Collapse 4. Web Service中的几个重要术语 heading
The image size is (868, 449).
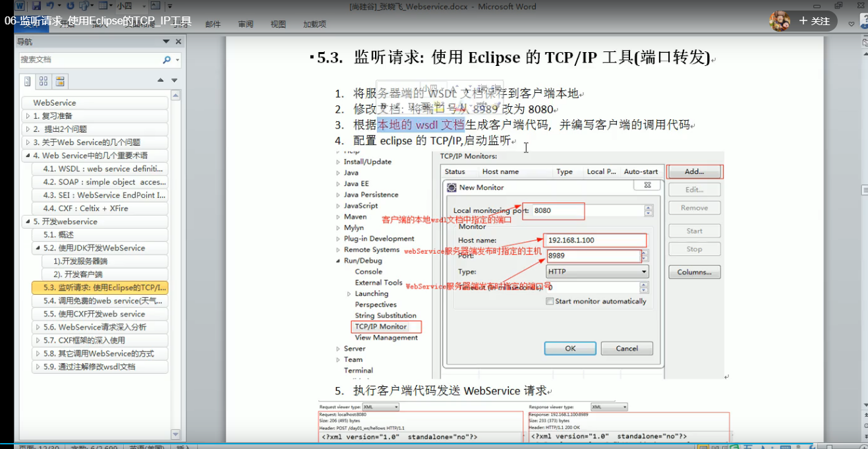tap(28, 156)
